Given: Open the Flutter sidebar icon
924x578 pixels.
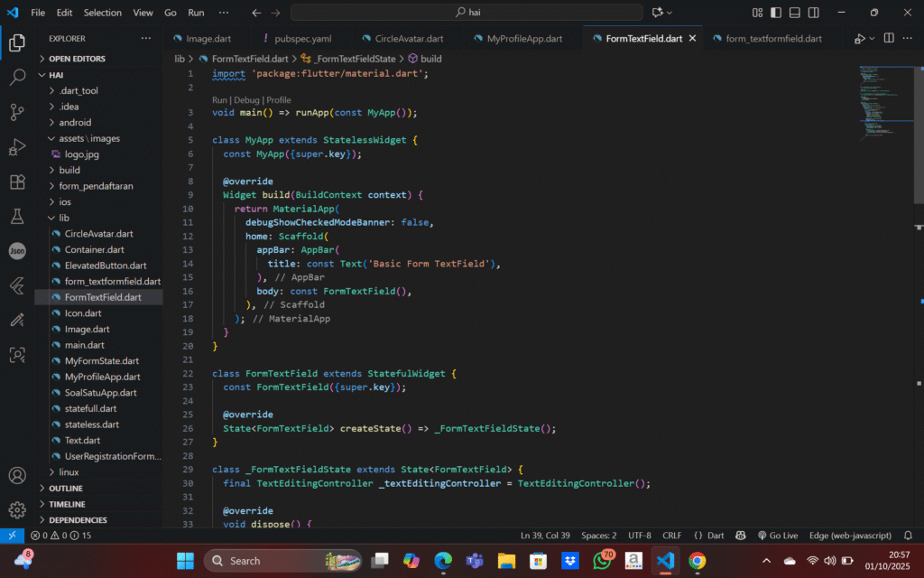Looking at the screenshot, I should pyautogui.click(x=17, y=285).
